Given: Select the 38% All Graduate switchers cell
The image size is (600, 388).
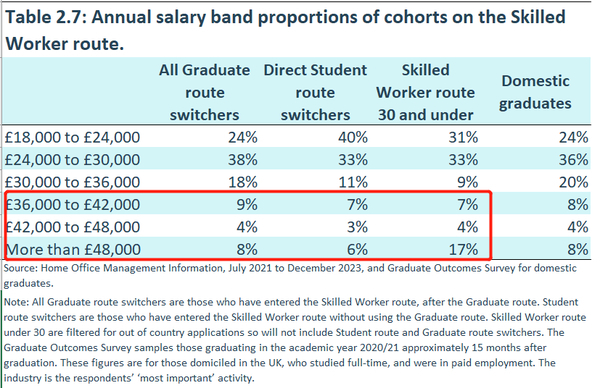Looking at the screenshot, I should [243, 160].
